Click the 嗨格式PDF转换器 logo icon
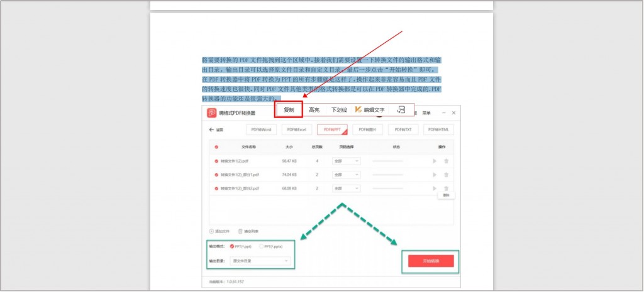The height and width of the screenshot is (292, 644). pos(211,113)
